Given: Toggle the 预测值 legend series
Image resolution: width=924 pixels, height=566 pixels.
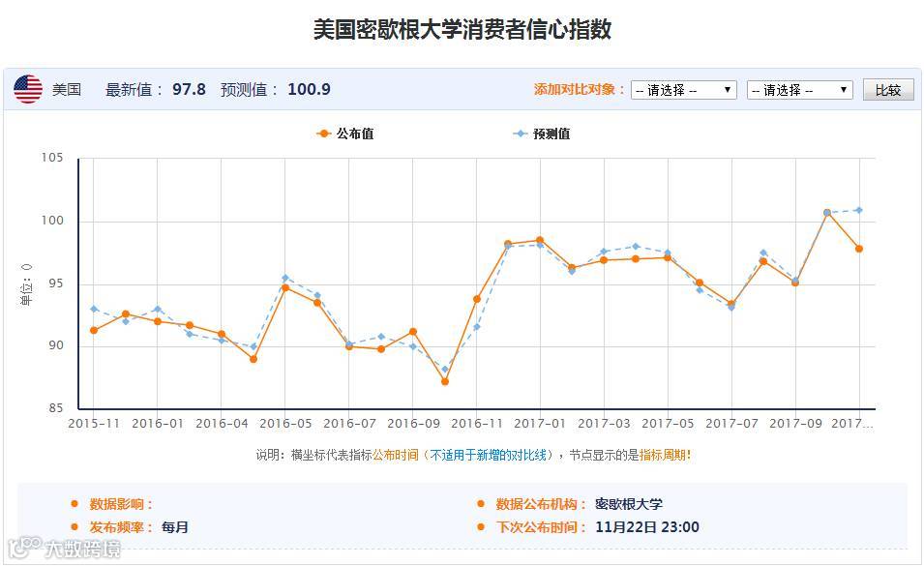Looking at the screenshot, I should (542, 134).
